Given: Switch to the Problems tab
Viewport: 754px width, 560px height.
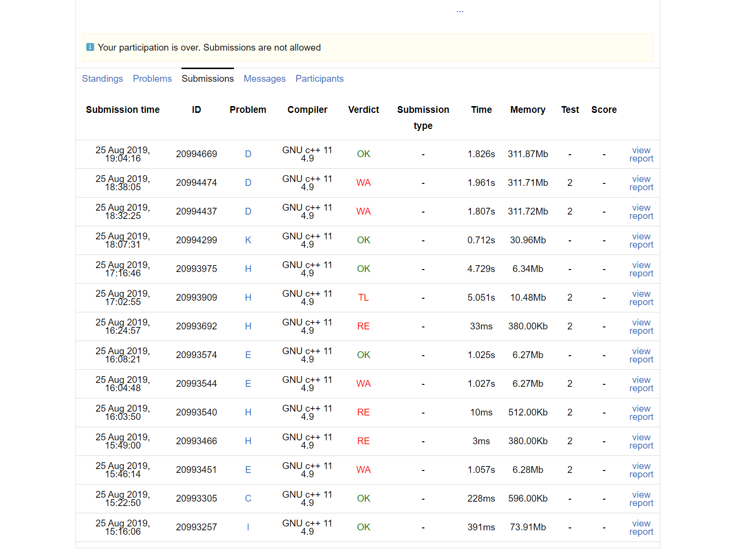Looking at the screenshot, I should coord(152,79).
